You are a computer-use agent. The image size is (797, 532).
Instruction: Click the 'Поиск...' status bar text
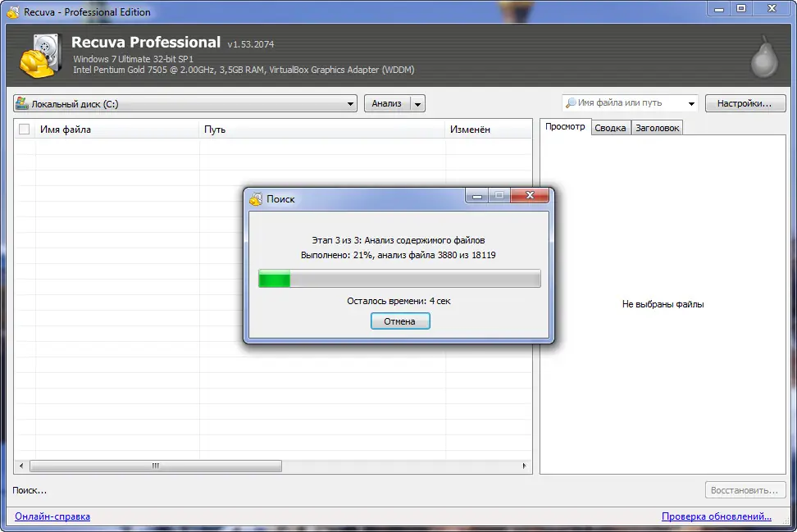pos(30,490)
